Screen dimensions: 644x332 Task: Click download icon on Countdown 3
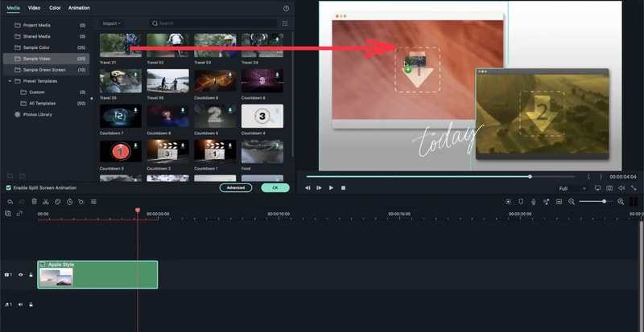(x=136, y=146)
